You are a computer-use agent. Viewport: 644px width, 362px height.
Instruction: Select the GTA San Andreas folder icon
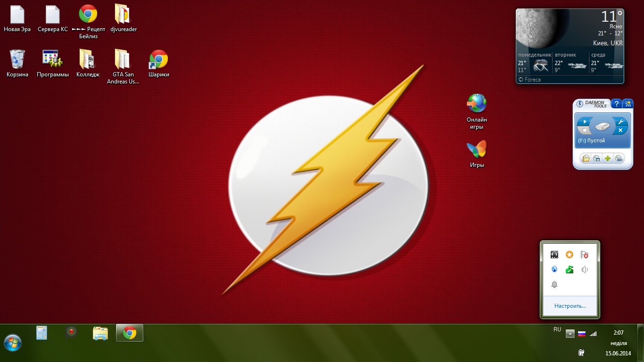coord(123,67)
